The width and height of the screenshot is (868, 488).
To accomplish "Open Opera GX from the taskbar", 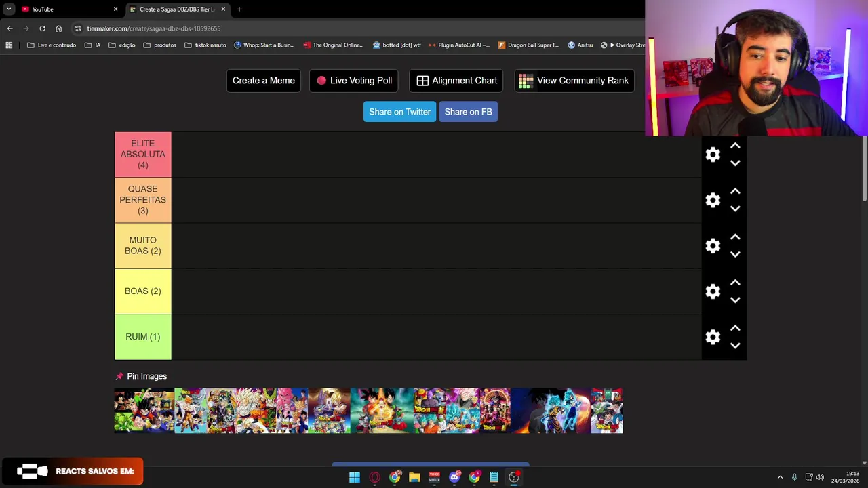I will [x=375, y=477].
